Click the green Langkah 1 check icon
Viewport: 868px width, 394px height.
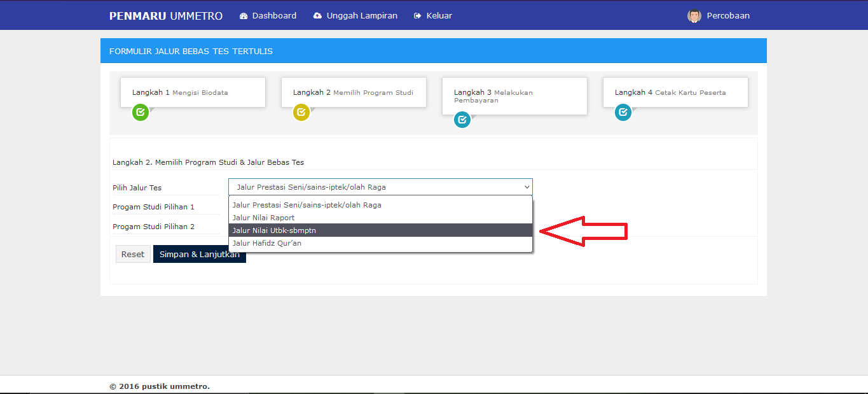click(141, 113)
